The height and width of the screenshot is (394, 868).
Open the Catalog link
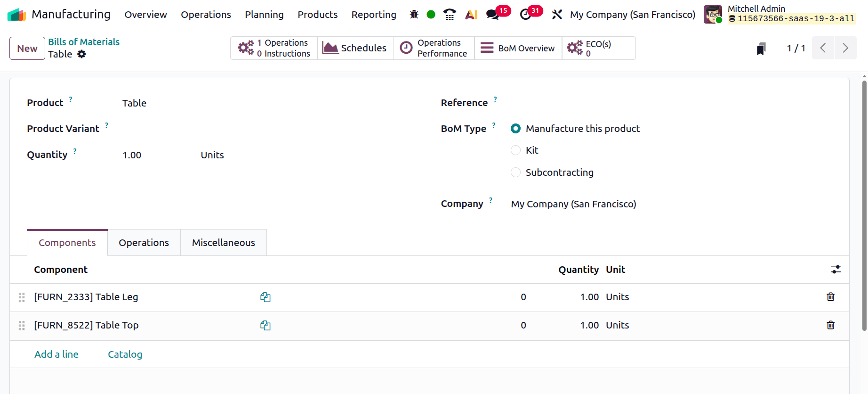(x=125, y=354)
